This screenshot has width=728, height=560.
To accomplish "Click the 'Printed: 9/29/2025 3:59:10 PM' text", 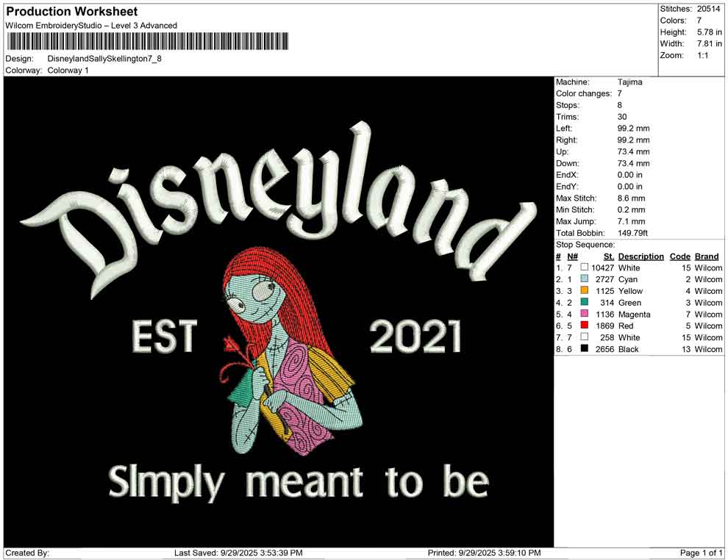I will 485,553.
